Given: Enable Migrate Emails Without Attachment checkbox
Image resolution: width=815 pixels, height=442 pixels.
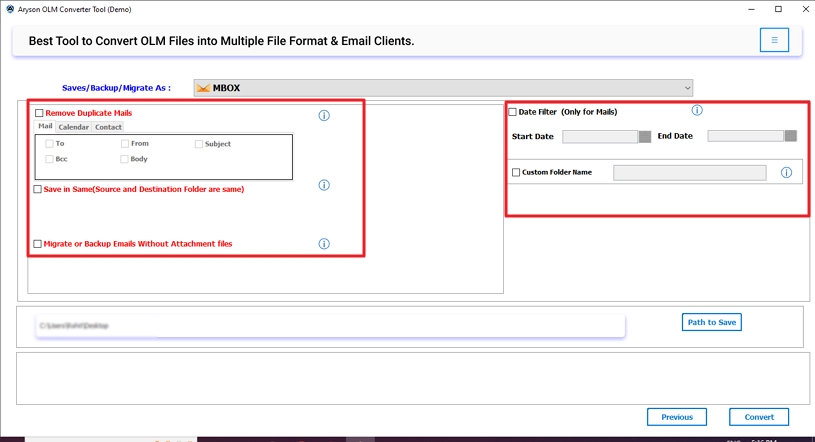Looking at the screenshot, I should click(x=37, y=244).
